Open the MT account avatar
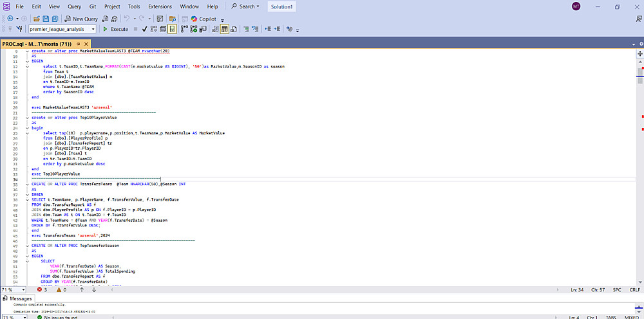 [x=576, y=6]
